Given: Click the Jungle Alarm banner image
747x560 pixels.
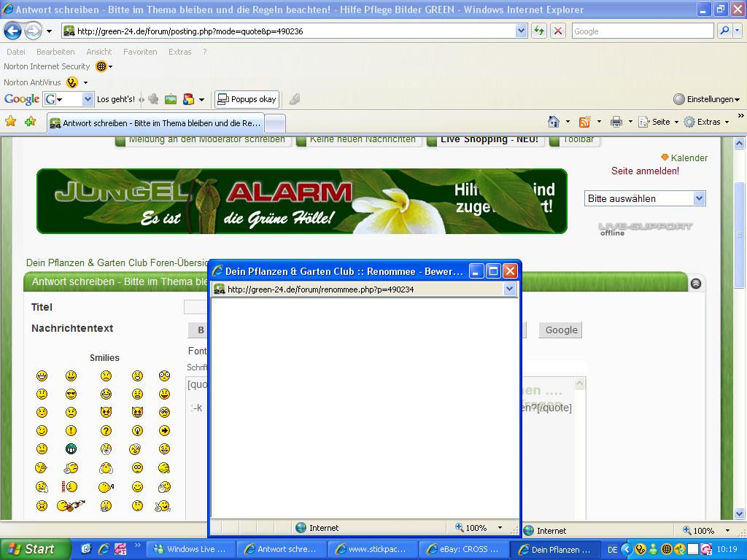Looking at the screenshot, I should coord(301,201).
